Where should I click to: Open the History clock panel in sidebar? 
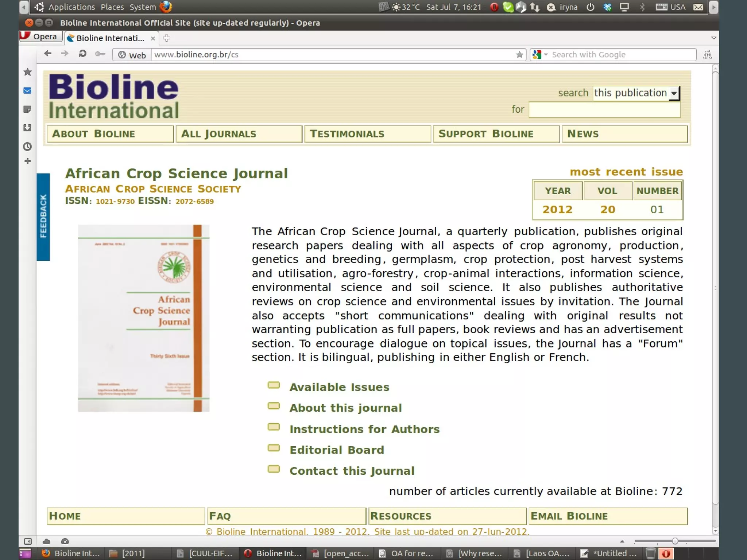[x=27, y=147]
